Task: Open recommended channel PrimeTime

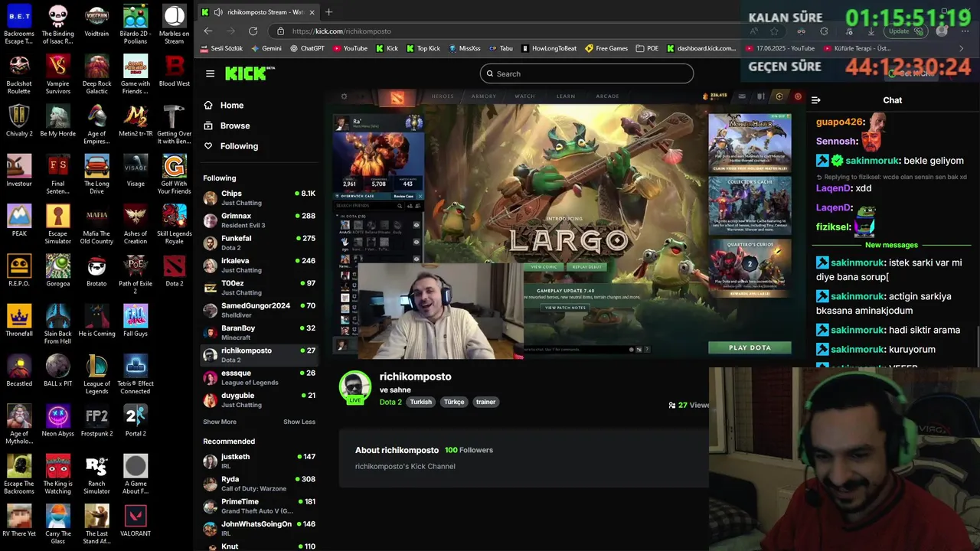Action: [x=259, y=506]
